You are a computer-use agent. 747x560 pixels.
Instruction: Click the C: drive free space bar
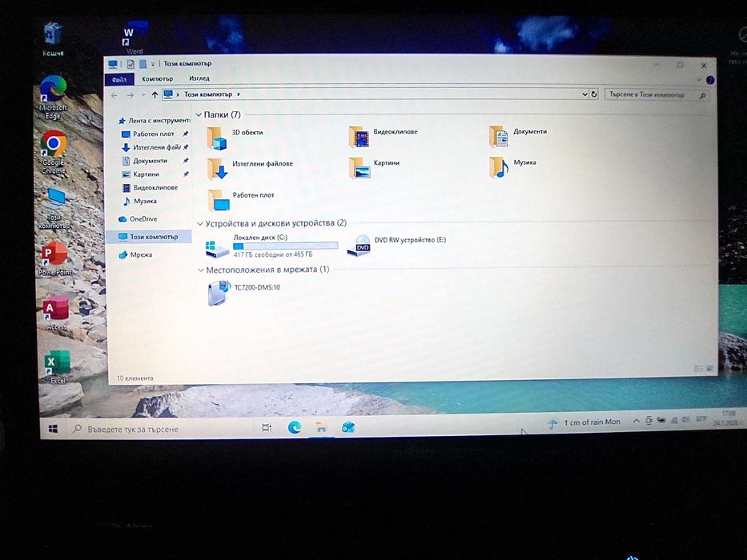[x=285, y=246]
